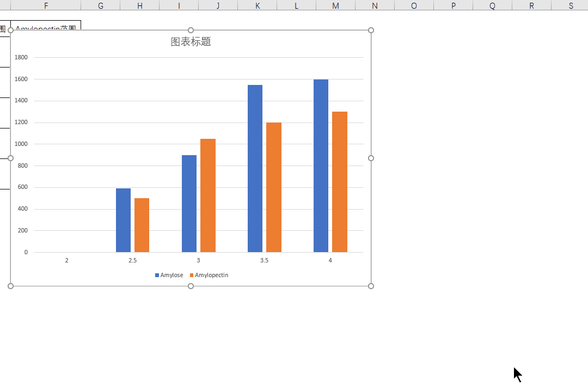Select column header L
This screenshot has height=392, width=588.
296,5
